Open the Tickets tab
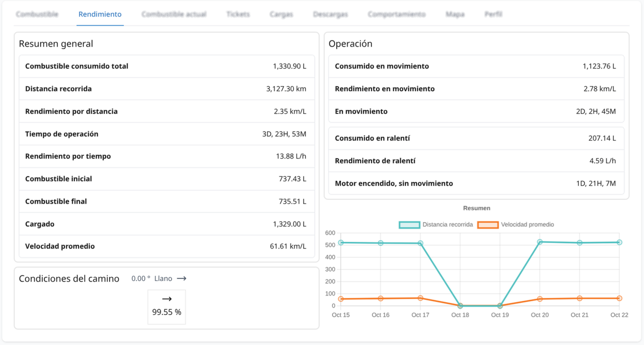 238,14
